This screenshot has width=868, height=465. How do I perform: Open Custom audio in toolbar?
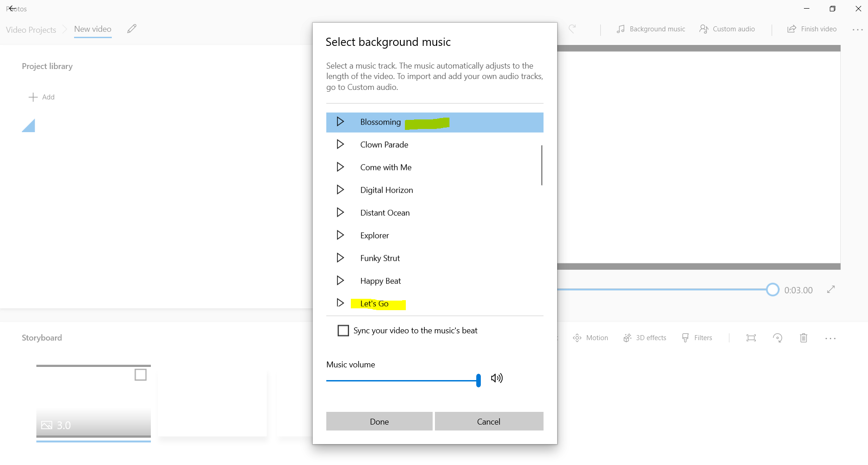[x=727, y=29]
